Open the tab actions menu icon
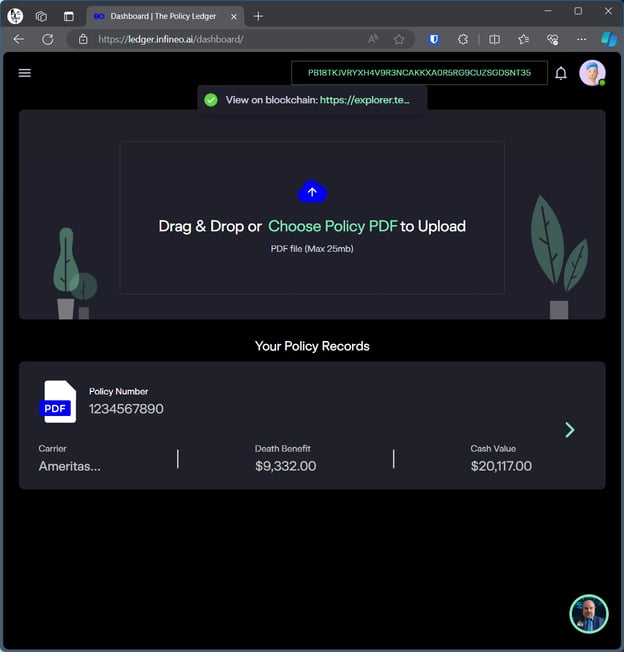The width and height of the screenshot is (624, 652). (69, 16)
